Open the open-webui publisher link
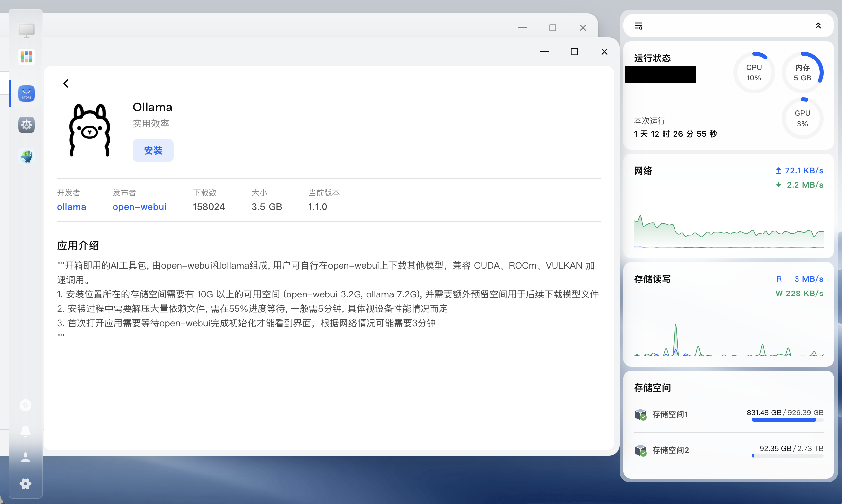 [x=140, y=207]
